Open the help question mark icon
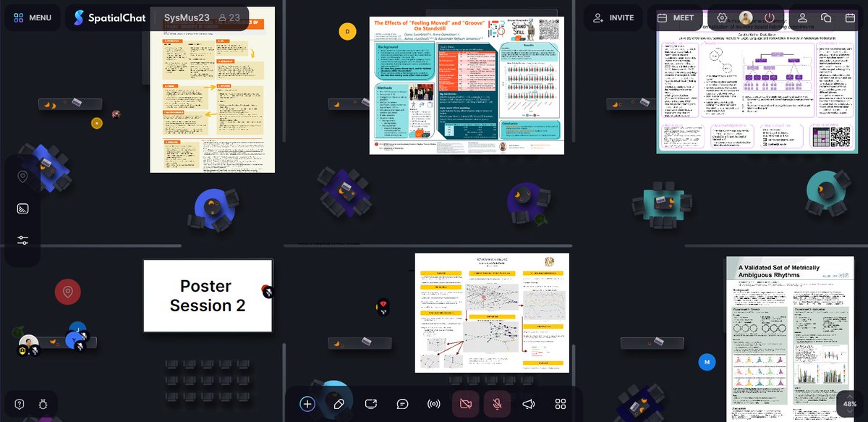Screen dimensions: 868x422 tap(20, 404)
